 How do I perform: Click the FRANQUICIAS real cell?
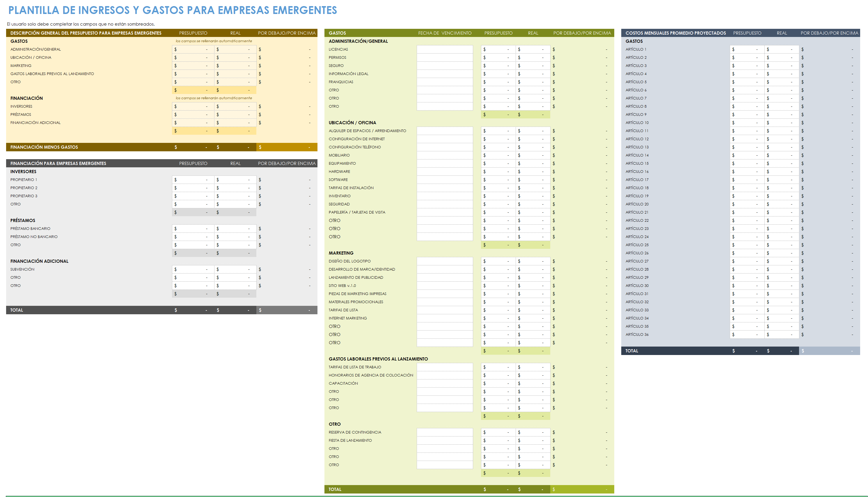pyautogui.click(x=533, y=82)
